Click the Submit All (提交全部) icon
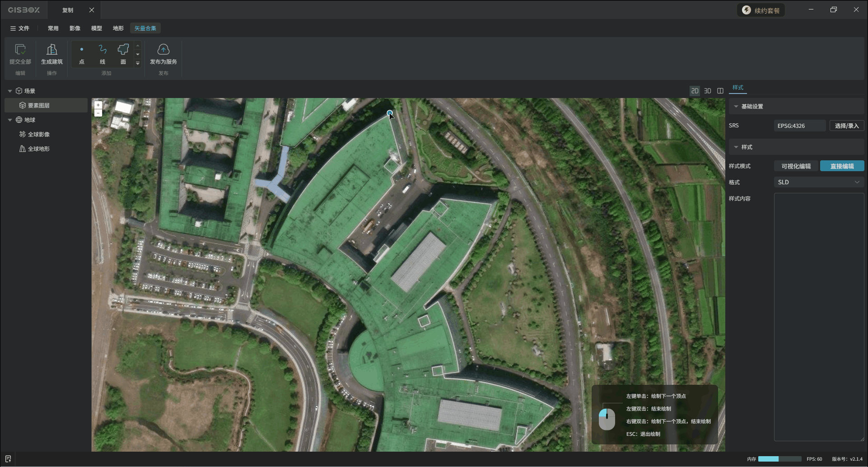Image resolution: width=868 pixels, height=467 pixels. pos(20,50)
